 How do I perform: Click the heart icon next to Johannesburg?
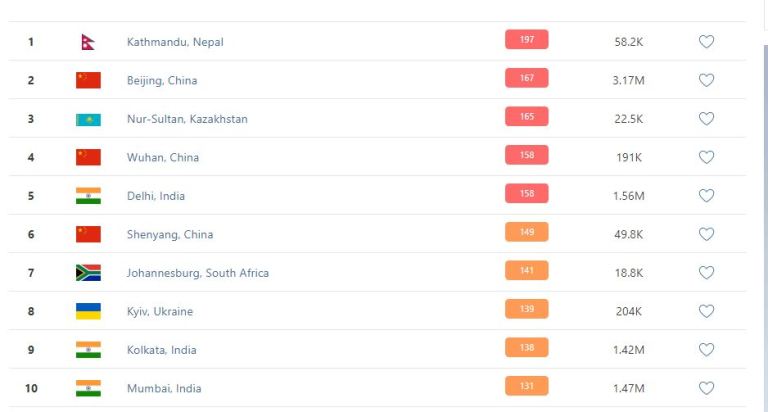click(x=706, y=273)
